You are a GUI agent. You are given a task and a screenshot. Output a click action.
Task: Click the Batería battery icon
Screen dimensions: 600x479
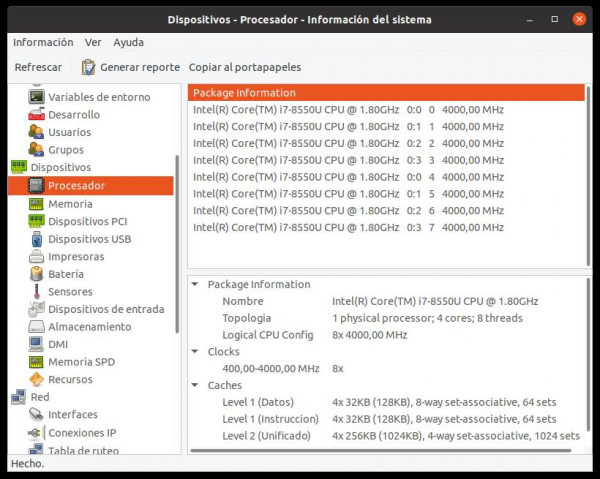click(x=36, y=274)
